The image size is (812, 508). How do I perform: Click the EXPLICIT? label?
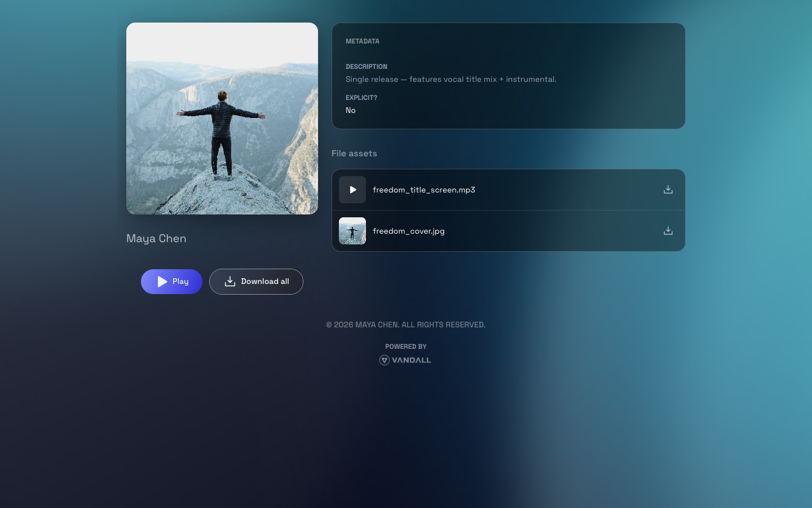(361, 98)
